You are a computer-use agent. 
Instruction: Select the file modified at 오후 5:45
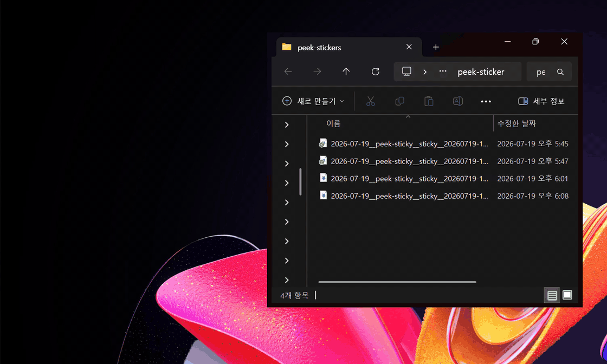[x=443, y=144]
